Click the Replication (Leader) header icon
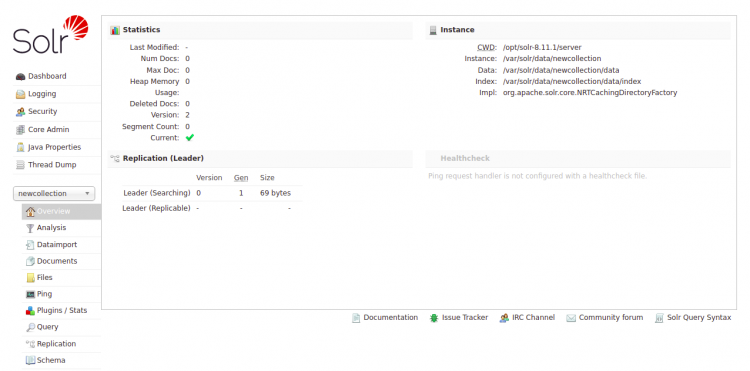Viewport: 750px width, 371px height. pos(115,158)
